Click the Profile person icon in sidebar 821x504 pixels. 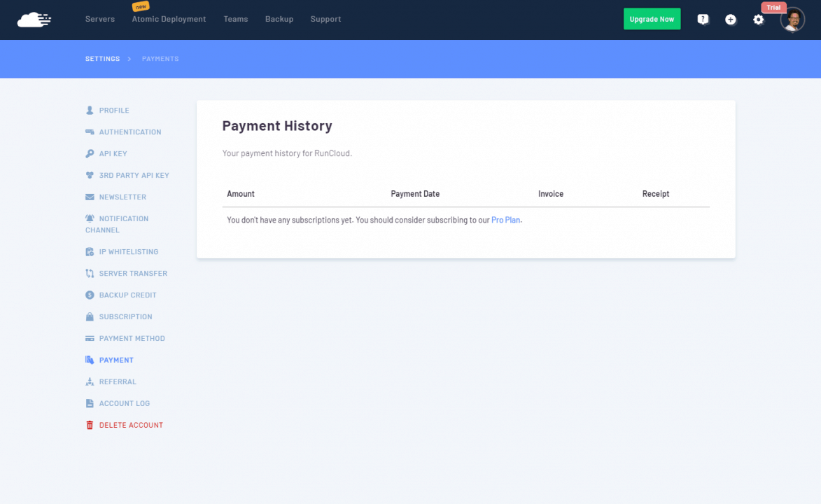(x=90, y=111)
